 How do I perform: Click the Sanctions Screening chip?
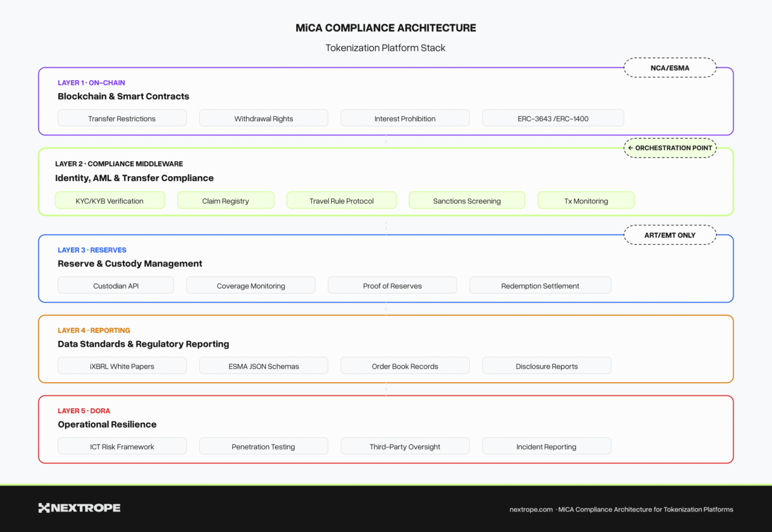pos(467,201)
